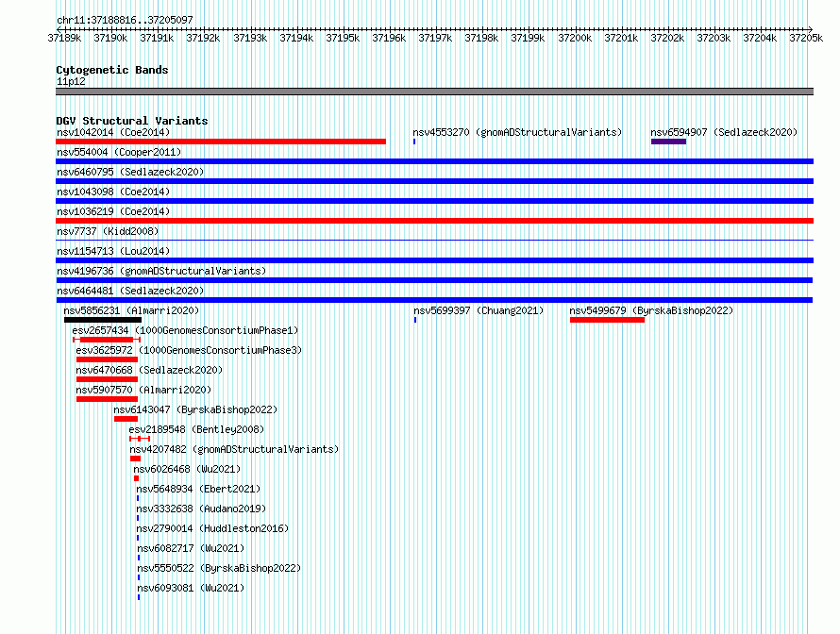Select the purple nsv6594907 variant bar
Viewport: 840px width, 634px height.
[668, 142]
